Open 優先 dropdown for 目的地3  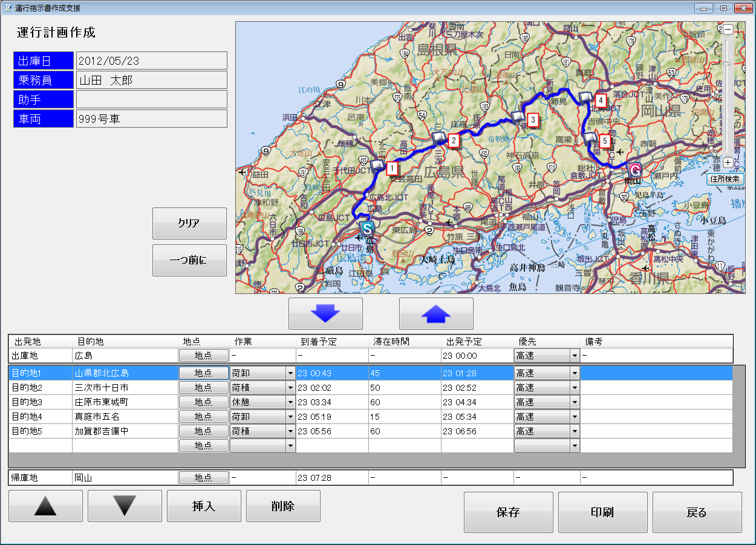(575, 402)
